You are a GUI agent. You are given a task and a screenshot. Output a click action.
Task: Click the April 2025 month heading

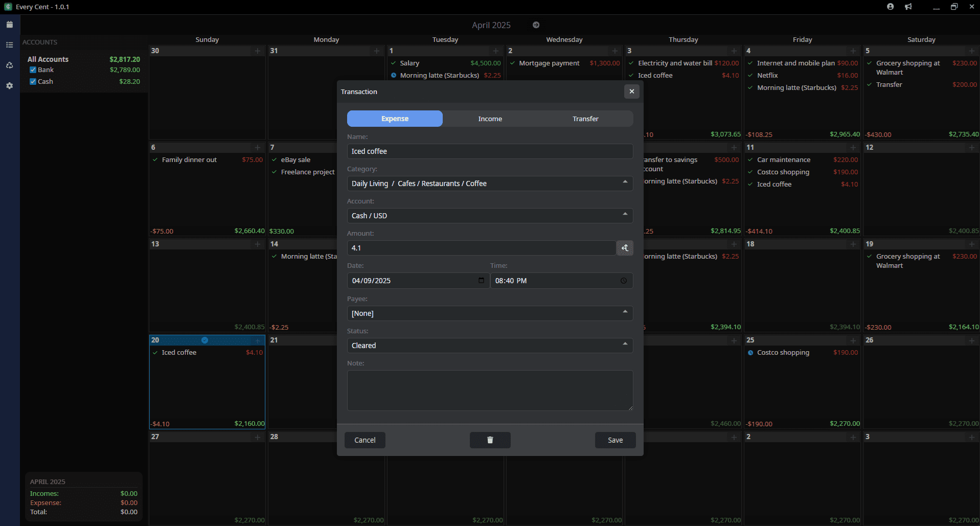491,25
